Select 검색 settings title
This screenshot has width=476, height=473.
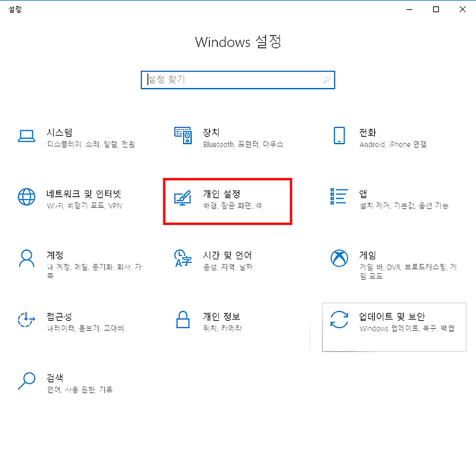pyautogui.click(x=55, y=378)
